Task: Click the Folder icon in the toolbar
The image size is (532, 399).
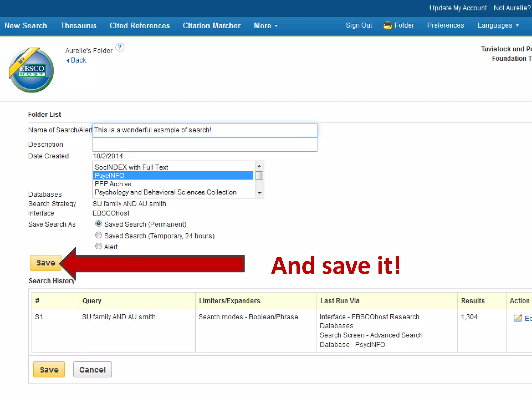Action: [x=388, y=25]
